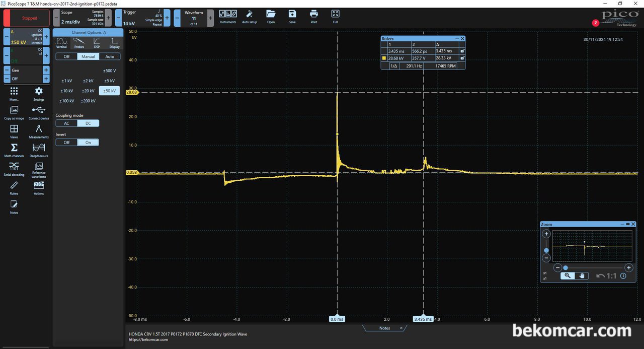Open Serial decoding

coord(14,169)
